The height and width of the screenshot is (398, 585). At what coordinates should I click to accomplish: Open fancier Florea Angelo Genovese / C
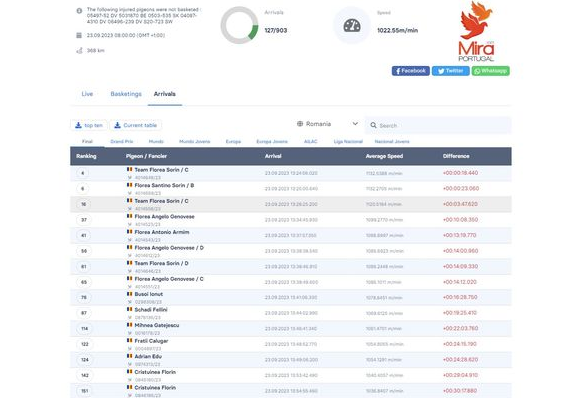click(169, 279)
